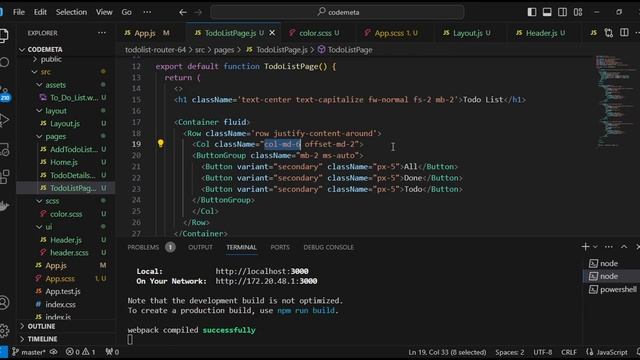Click the errors and warnings status indicator
The height and width of the screenshot is (360, 640).
click(80, 352)
